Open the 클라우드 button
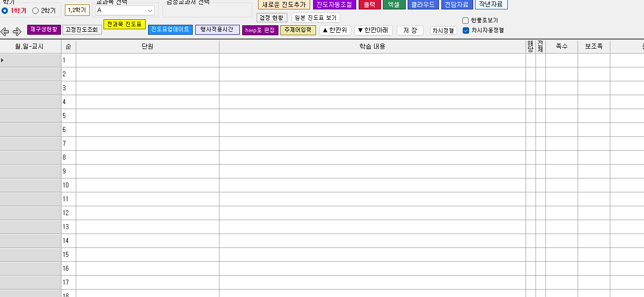644x297 pixels. click(x=423, y=4)
